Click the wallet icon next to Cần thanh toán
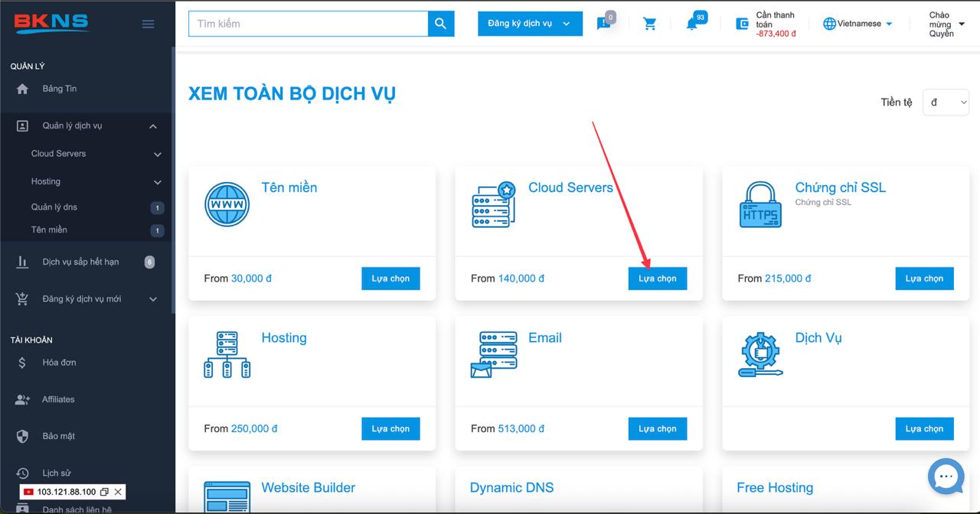This screenshot has height=514, width=980. click(x=742, y=24)
